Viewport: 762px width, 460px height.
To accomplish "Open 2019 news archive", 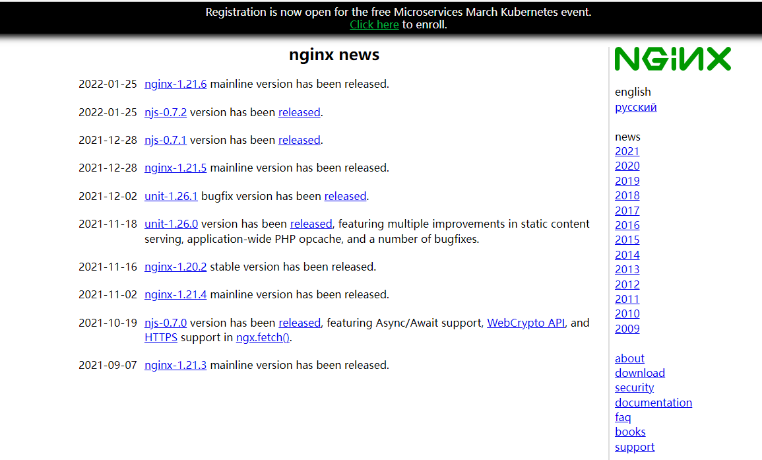I will point(627,181).
